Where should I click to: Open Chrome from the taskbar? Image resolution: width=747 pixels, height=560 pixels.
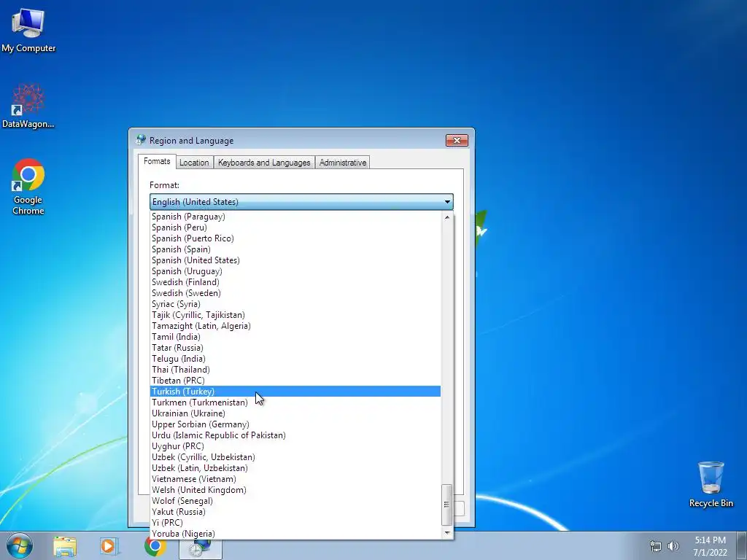point(155,546)
